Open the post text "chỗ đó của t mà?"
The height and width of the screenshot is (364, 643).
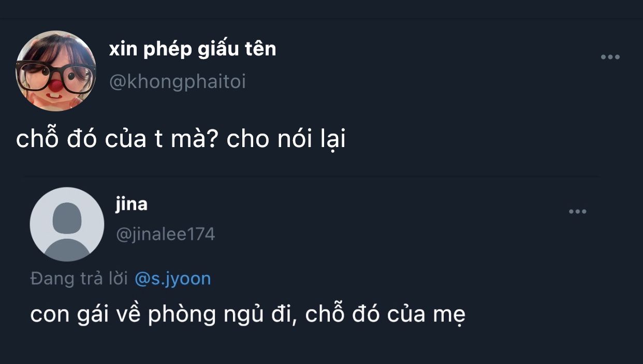click(117, 140)
